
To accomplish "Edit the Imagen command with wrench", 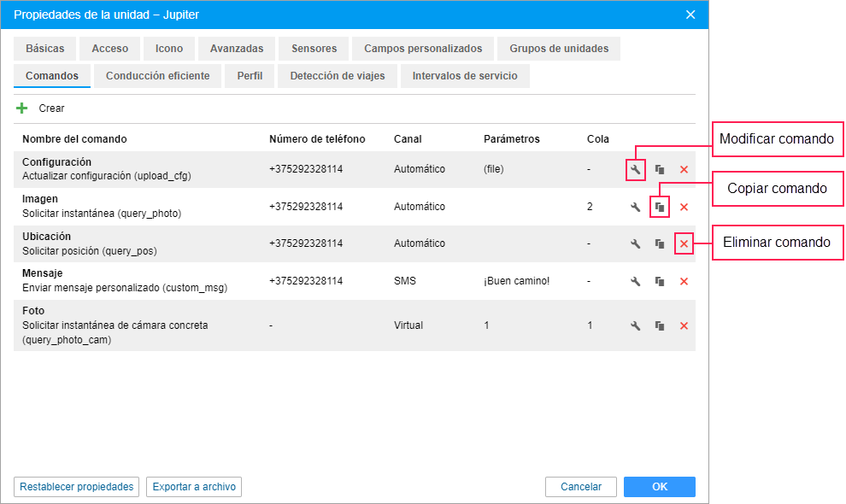I will click(636, 207).
